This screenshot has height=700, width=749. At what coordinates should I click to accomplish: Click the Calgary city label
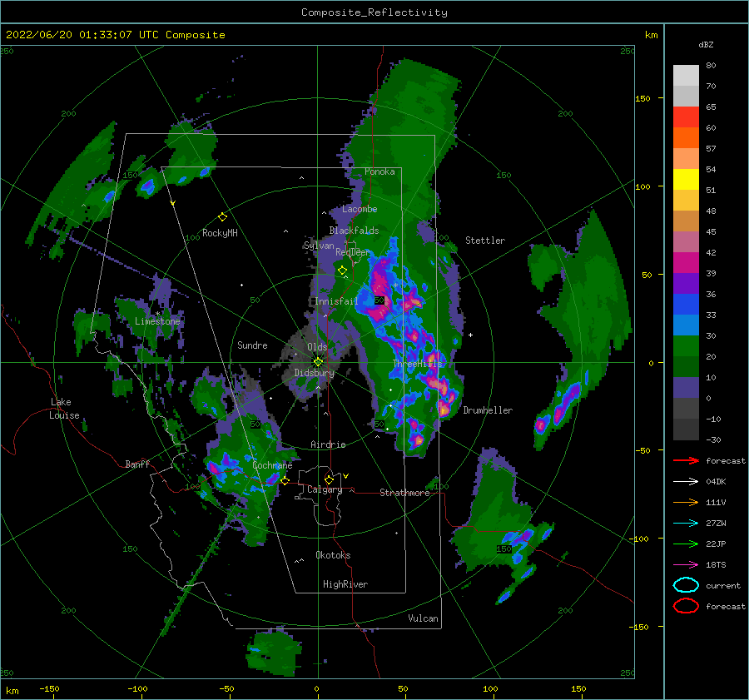(325, 489)
